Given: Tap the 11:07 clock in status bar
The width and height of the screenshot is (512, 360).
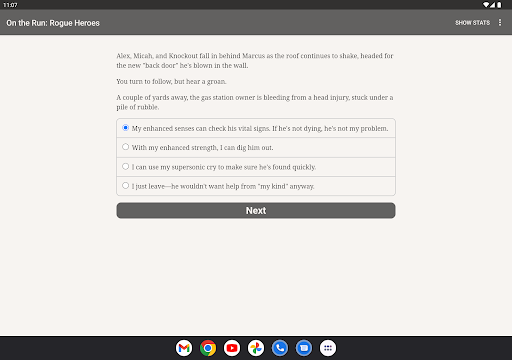Looking at the screenshot, I should point(10,5).
